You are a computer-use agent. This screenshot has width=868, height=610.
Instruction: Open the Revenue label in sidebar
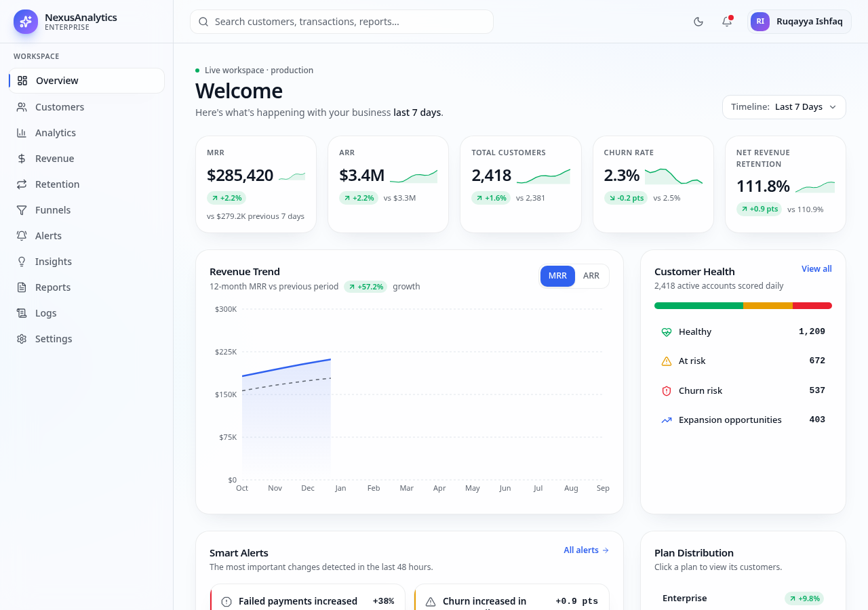pyautogui.click(x=55, y=159)
